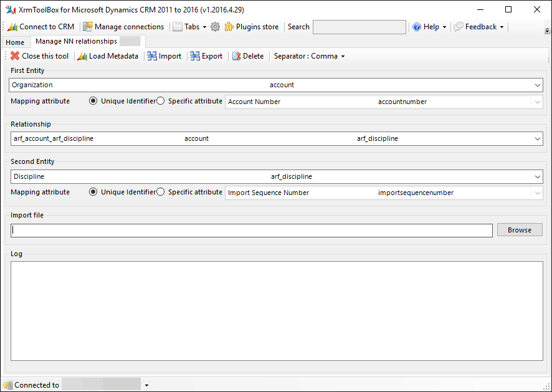Click the Manage connections label
This screenshot has height=392, width=552.
pyautogui.click(x=129, y=27)
